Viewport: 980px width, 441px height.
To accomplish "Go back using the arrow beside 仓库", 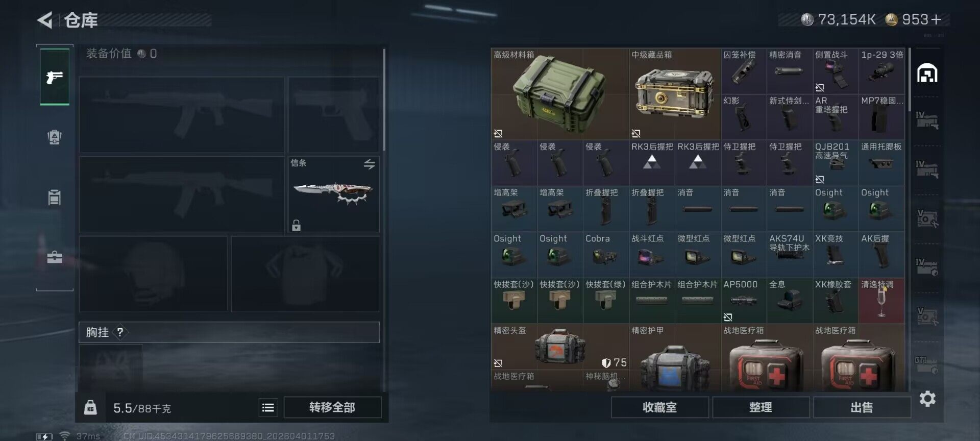I will coord(45,20).
